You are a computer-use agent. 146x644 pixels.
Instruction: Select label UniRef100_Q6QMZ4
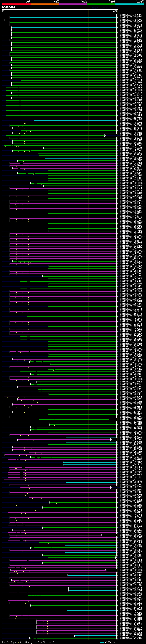click(x=131, y=196)
